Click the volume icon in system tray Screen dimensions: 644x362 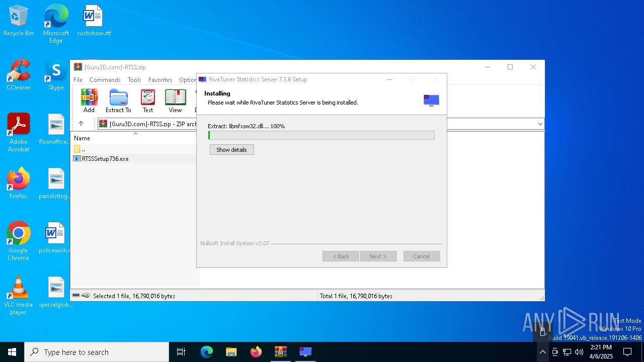coord(579,352)
